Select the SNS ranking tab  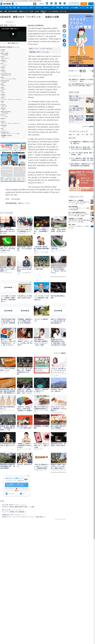(83, 135)
